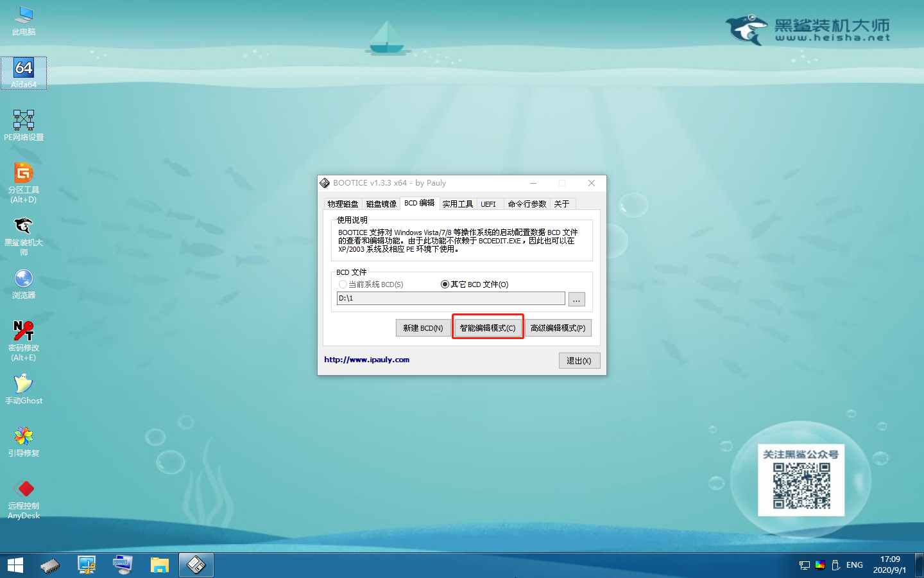Switch to the UEFI tab
Screen dimensions: 924x578
(x=489, y=204)
